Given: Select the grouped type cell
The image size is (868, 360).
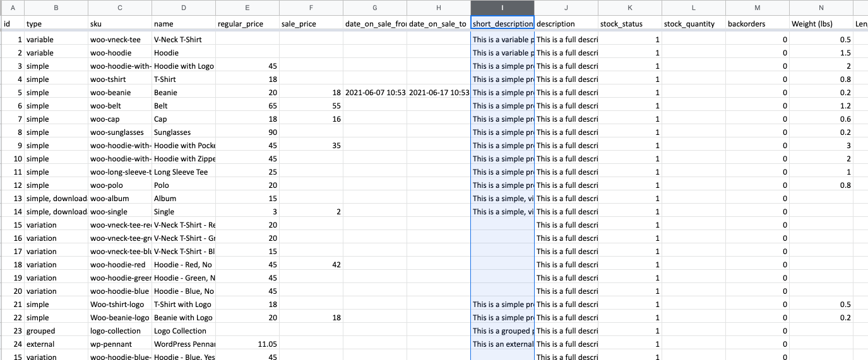Looking at the screenshot, I should [x=56, y=331].
